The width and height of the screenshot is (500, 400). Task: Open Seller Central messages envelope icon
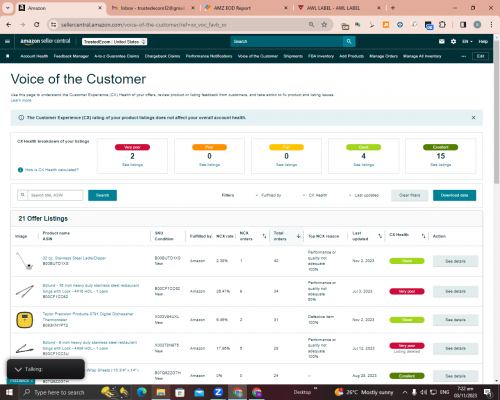pyautogui.click(x=442, y=42)
